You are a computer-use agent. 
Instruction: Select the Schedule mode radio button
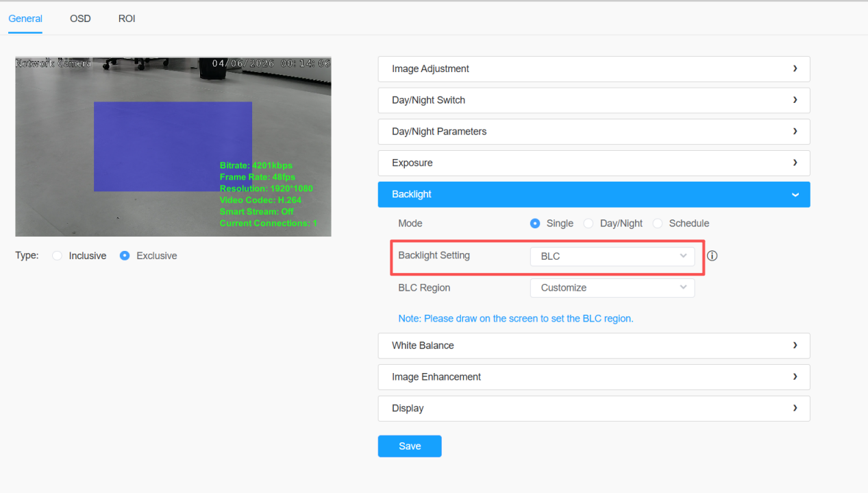point(658,224)
